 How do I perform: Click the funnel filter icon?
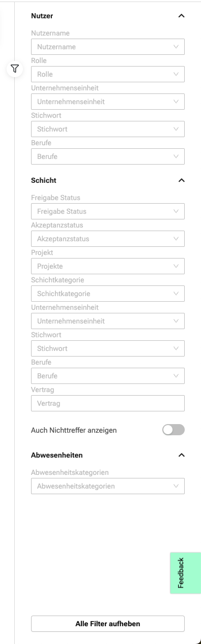point(15,69)
